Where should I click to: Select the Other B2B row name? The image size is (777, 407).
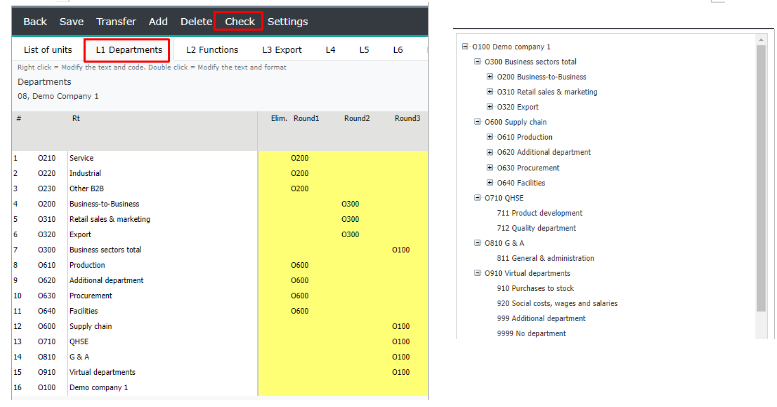(87, 188)
